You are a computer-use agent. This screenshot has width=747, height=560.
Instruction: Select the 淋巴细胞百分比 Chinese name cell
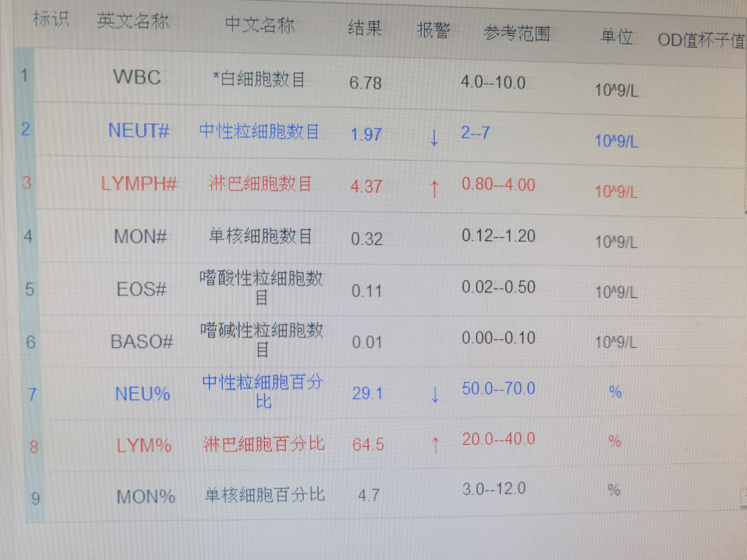264,444
